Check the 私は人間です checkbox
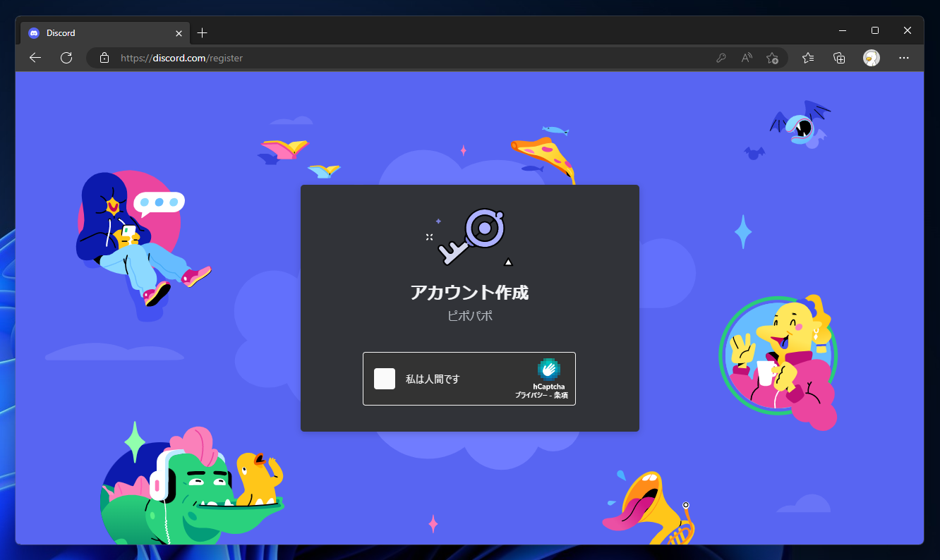This screenshot has width=940, height=560. [385, 379]
